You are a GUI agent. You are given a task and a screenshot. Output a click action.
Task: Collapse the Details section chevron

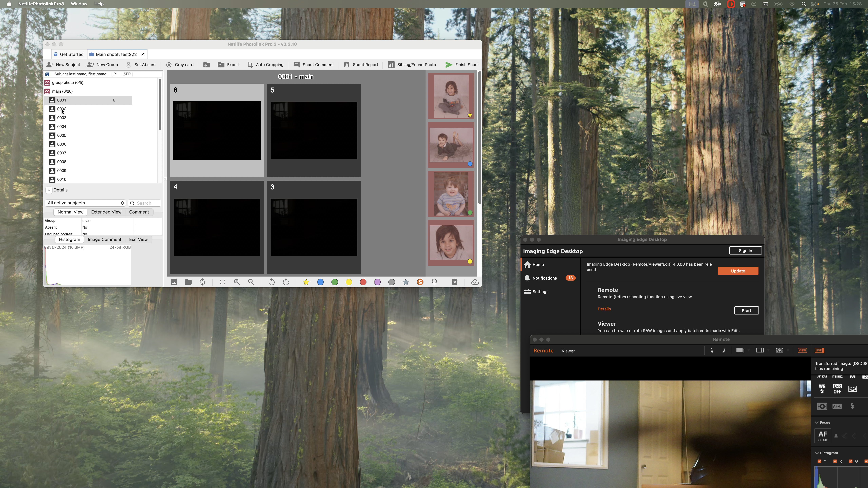49,190
